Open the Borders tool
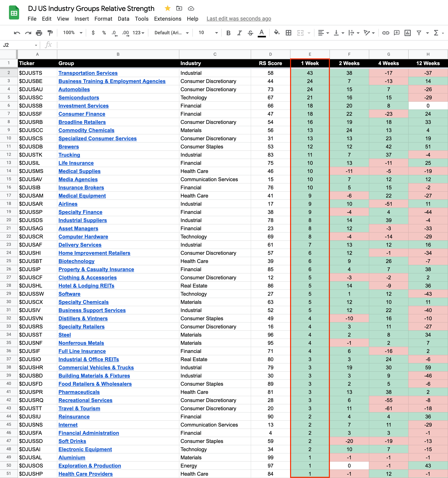Screen dimensions: 448x478 click(289, 33)
